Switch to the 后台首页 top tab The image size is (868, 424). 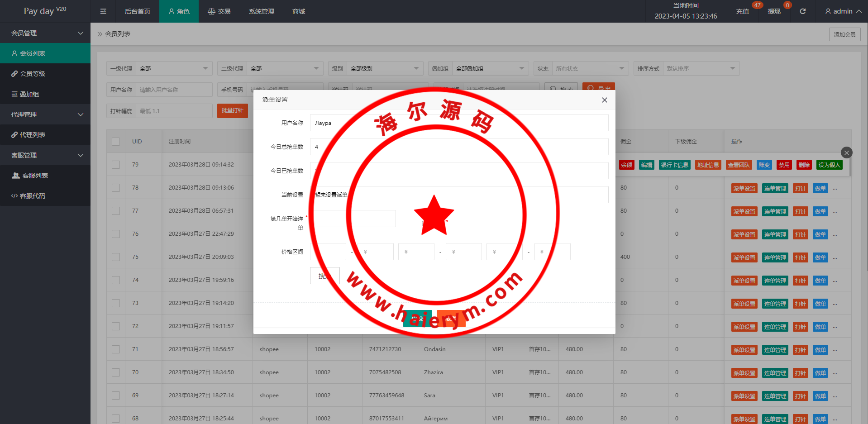pos(138,11)
